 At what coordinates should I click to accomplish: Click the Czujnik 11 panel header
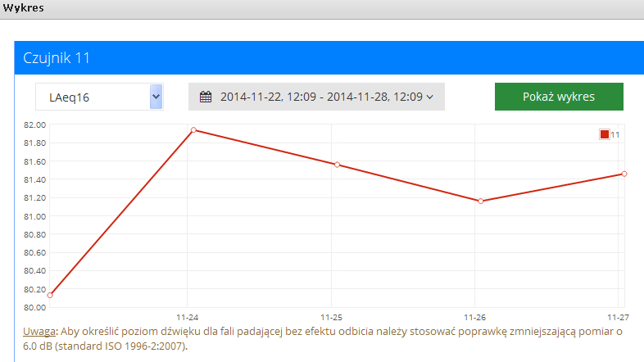pyautogui.click(x=329, y=58)
